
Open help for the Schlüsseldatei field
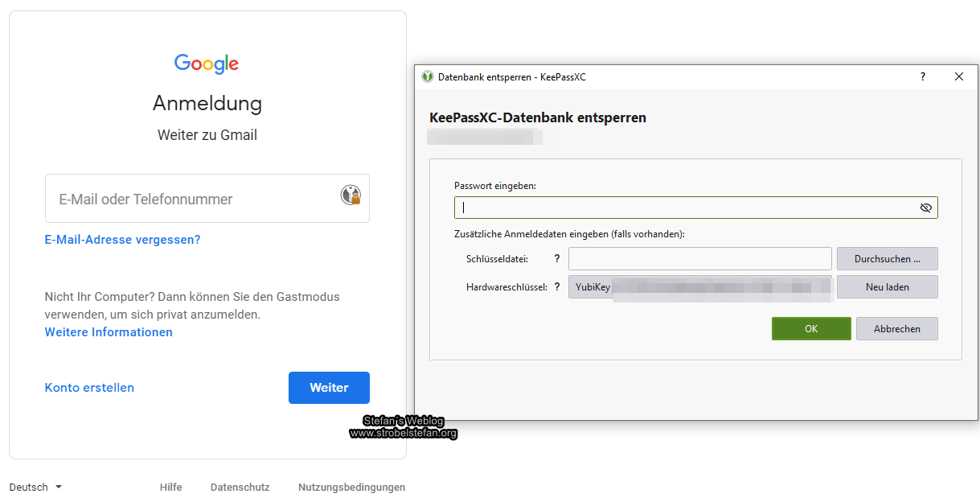(557, 258)
